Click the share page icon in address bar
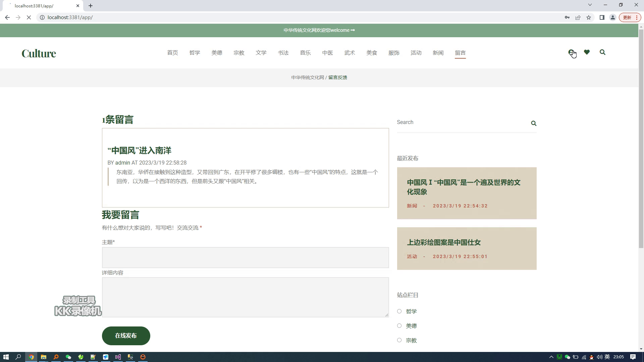This screenshot has width=644, height=362. pyautogui.click(x=578, y=17)
